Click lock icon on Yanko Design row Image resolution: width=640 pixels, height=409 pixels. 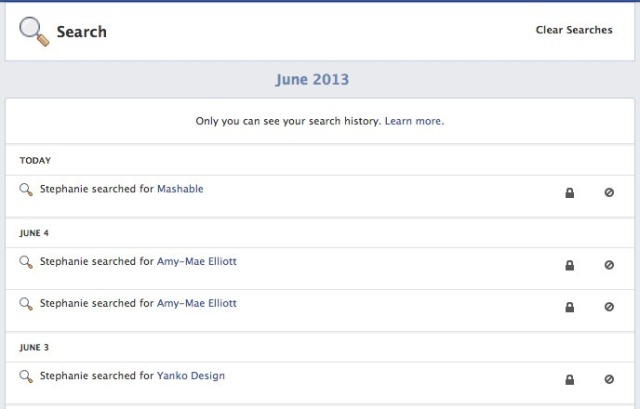pos(569,380)
